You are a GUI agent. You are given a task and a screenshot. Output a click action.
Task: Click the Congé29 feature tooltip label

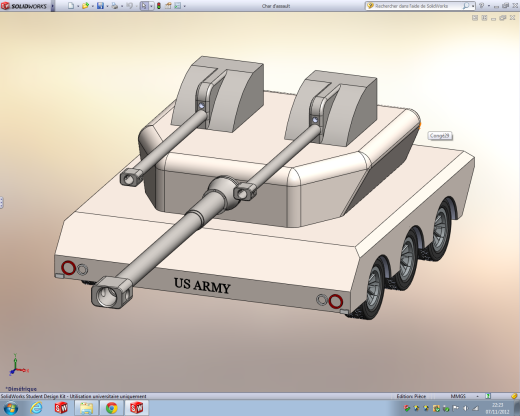tap(440, 136)
